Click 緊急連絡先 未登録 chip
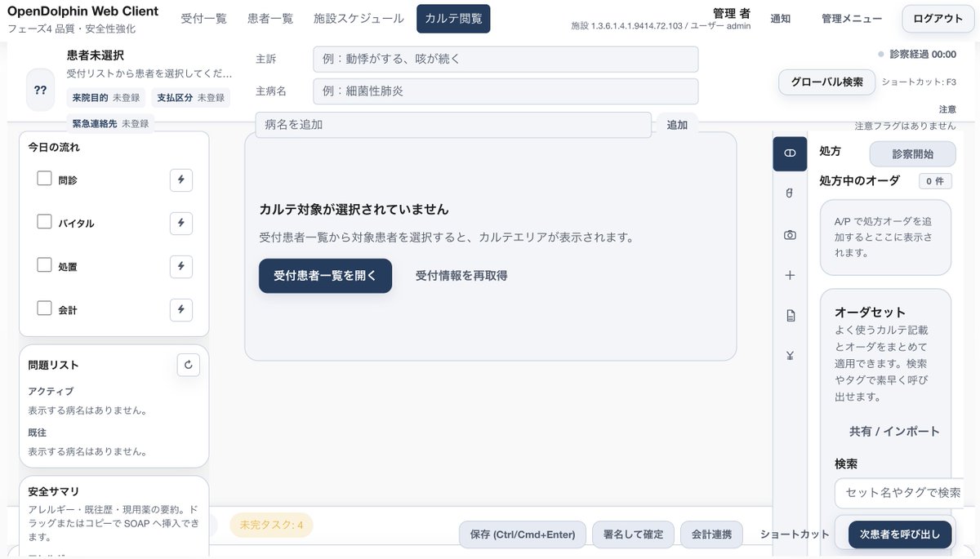980x559 pixels. tap(110, 124)
